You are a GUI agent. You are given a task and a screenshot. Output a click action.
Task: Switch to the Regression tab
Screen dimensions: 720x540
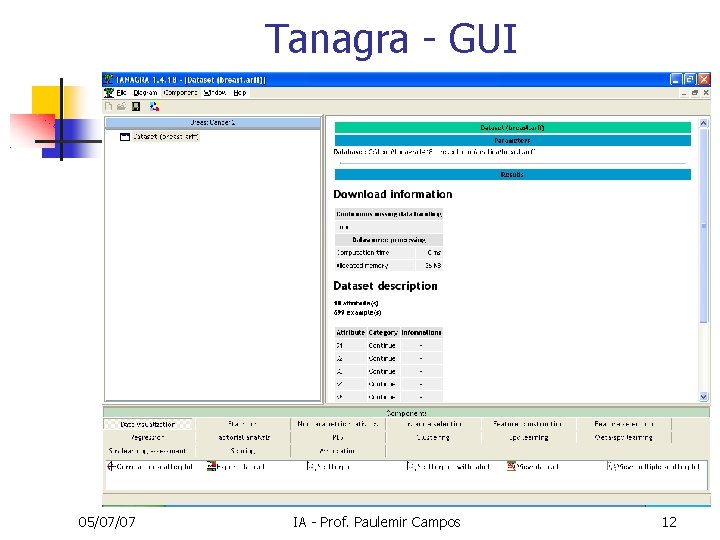pyautogui.click(x=148, y=438)
